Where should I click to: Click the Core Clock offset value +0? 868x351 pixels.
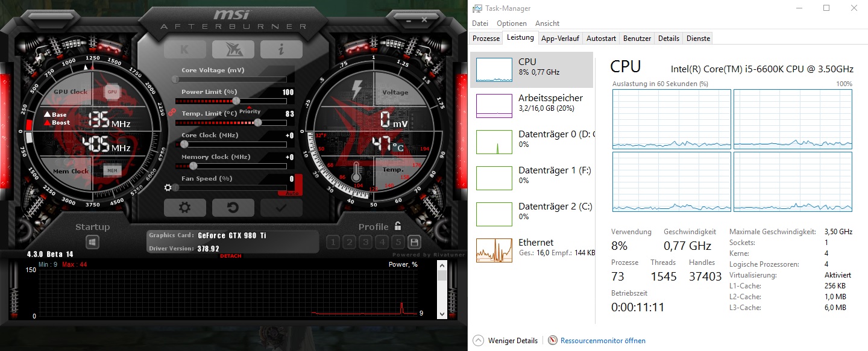pos(289,135)
